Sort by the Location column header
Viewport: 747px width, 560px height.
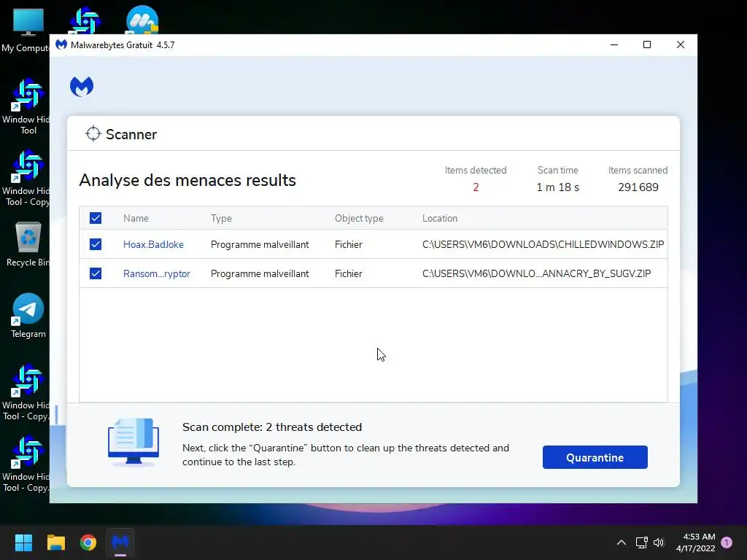(440, 218)
